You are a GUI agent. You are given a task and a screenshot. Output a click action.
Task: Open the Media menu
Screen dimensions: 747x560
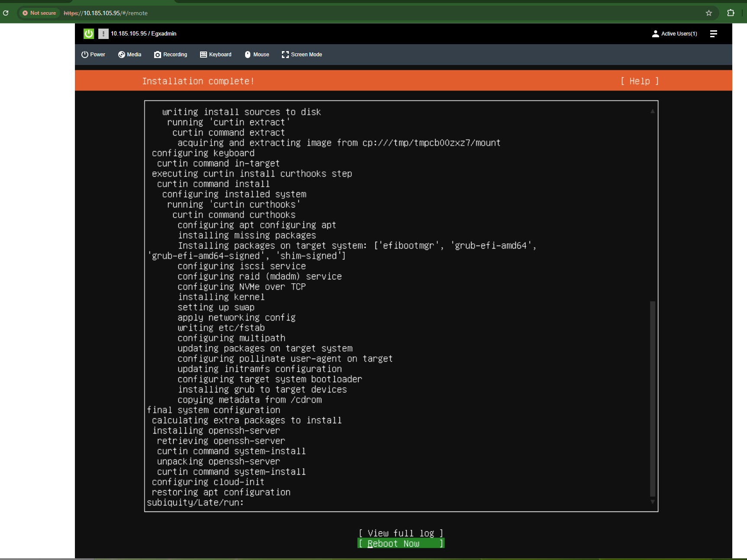click(x=130, y=55)
